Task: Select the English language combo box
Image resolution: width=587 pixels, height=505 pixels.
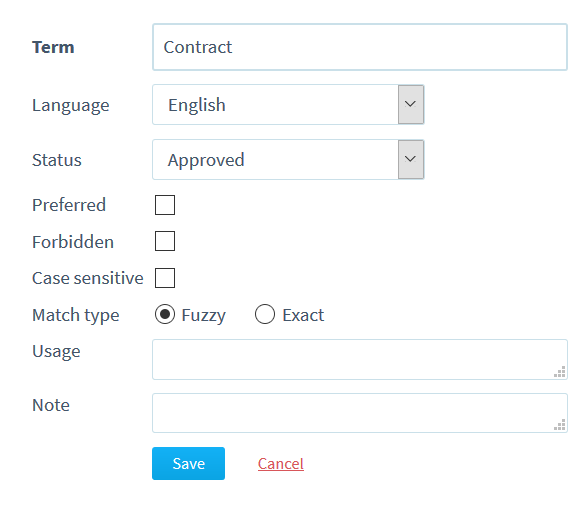Action: [x=288, y=104]
